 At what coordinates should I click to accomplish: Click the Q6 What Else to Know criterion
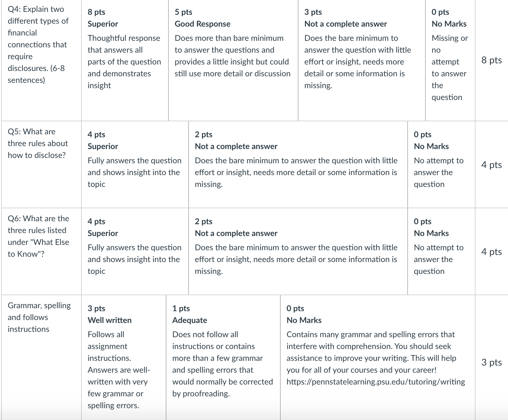(x=38, y=236)
